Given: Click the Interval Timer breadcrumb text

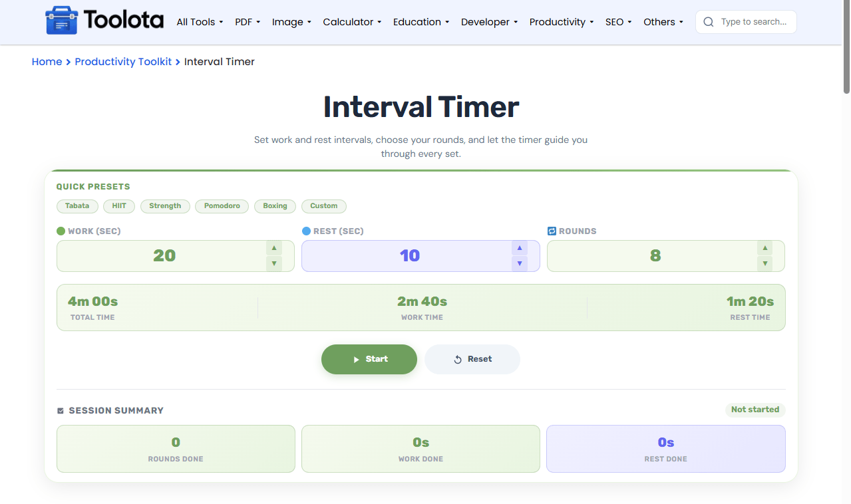Looking at the screenshot, I should point(220,62).
